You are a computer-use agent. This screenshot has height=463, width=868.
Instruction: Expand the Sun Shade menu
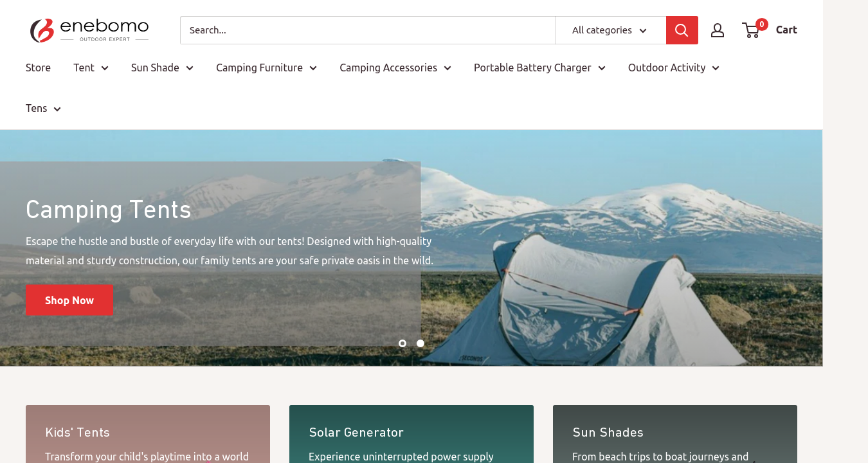(162, 68)
